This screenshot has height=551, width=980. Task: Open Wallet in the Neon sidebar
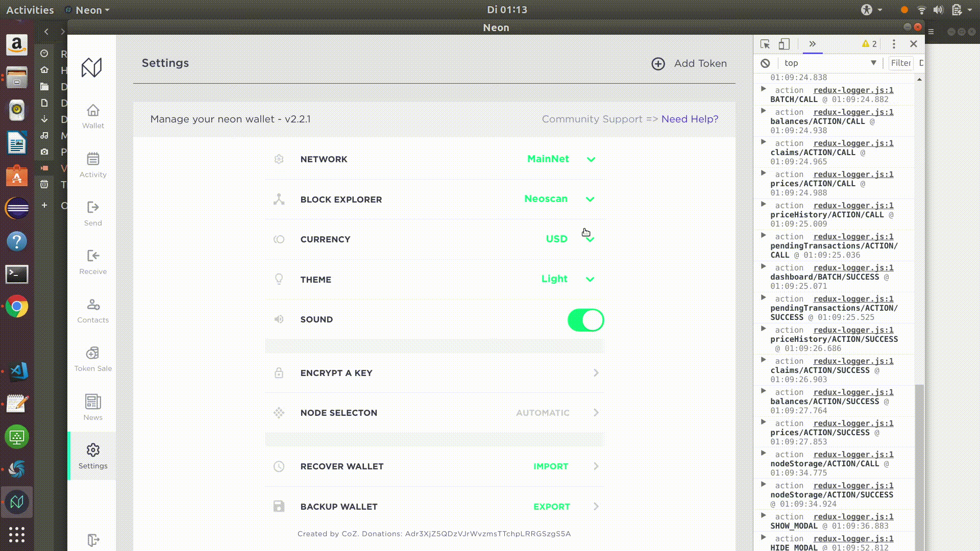93,117
